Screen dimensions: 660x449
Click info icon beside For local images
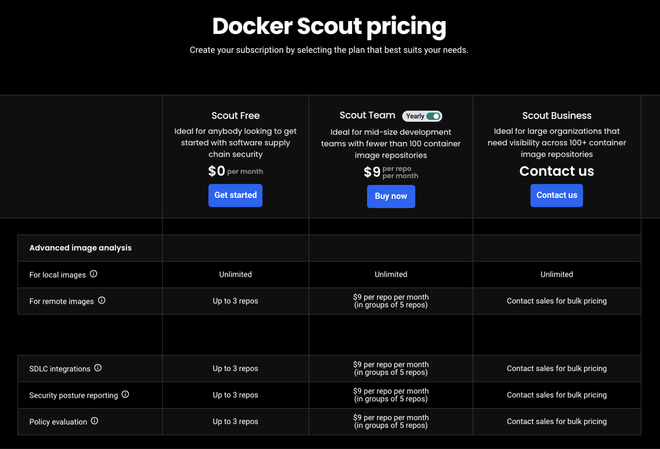coord(94,274)
